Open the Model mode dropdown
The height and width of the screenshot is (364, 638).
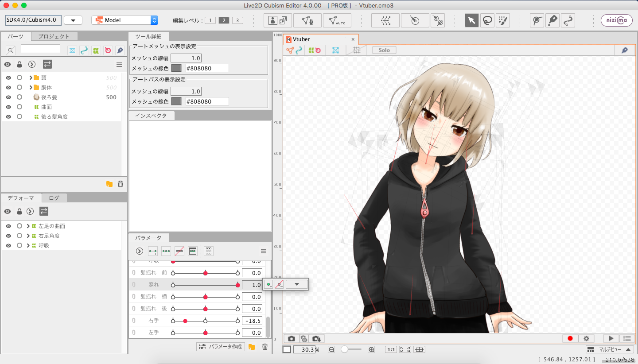pos(124,20)
